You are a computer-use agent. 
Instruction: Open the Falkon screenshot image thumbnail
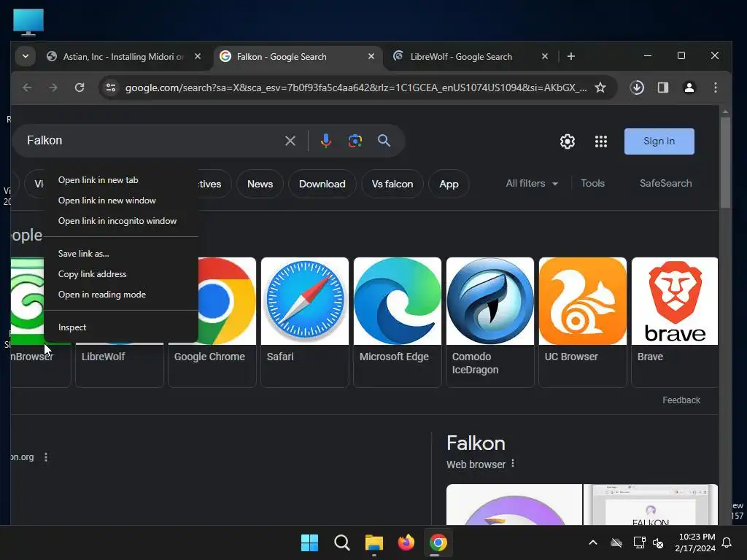651,505
